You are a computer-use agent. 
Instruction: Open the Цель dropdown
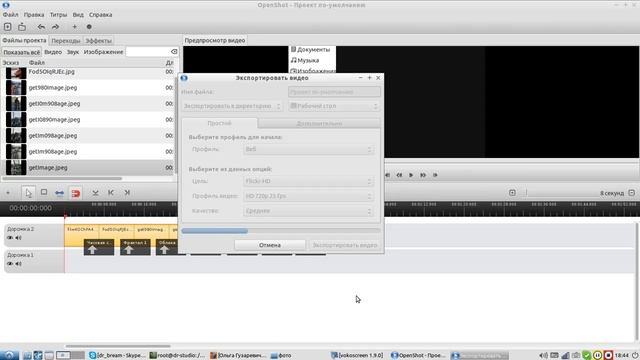pos(308,181)
